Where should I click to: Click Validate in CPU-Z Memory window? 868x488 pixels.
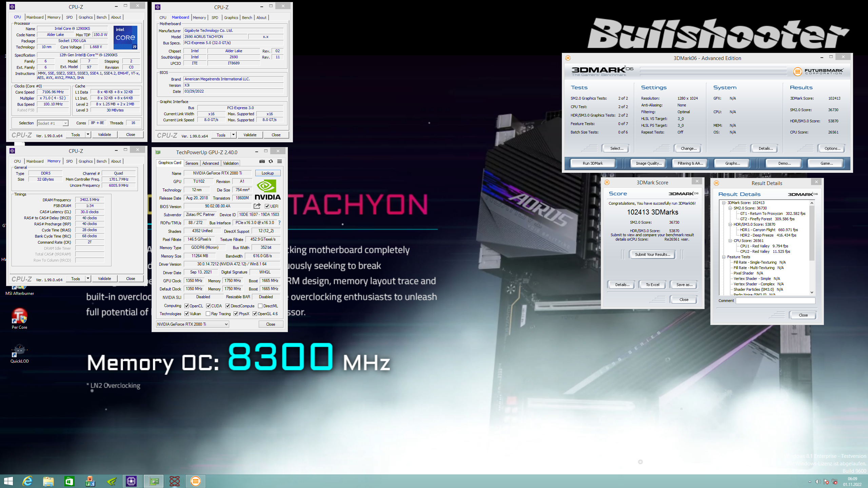[104, 279]
